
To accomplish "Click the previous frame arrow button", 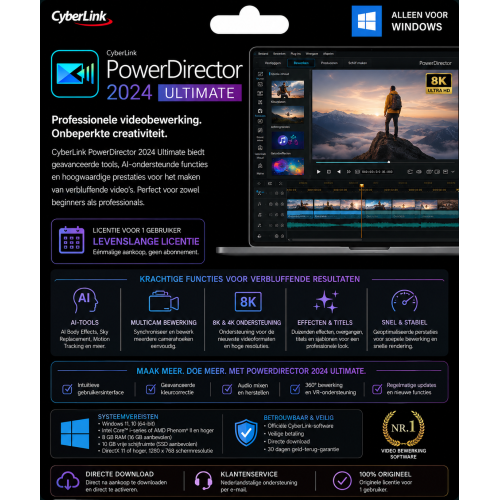I will (x=339, y=172).
